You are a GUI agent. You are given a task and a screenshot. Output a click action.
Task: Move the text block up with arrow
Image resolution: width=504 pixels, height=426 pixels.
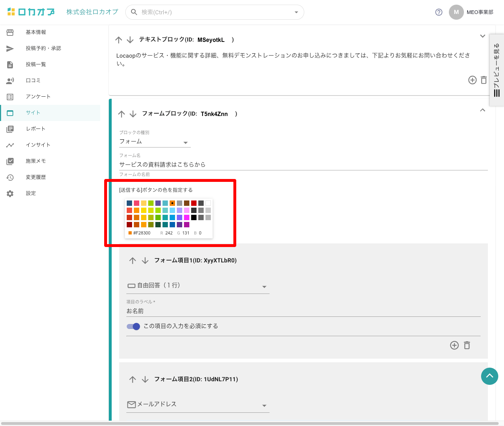119,40
